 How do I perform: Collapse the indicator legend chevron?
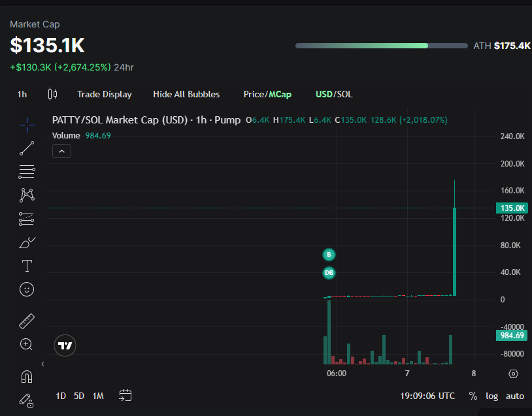[x=61, y=152]
